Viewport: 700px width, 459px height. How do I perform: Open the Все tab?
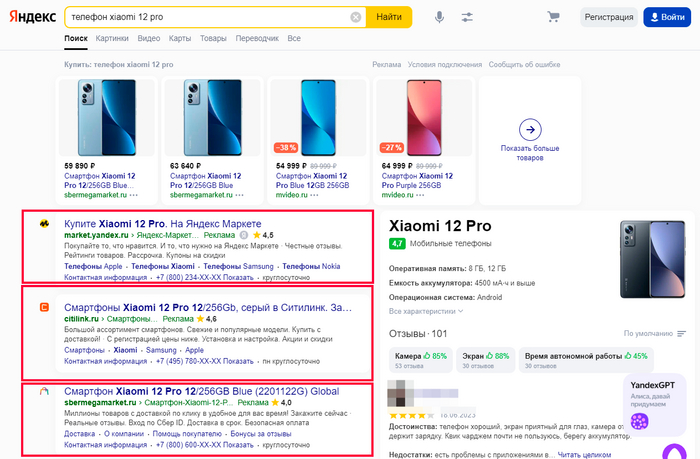point(294,38)
